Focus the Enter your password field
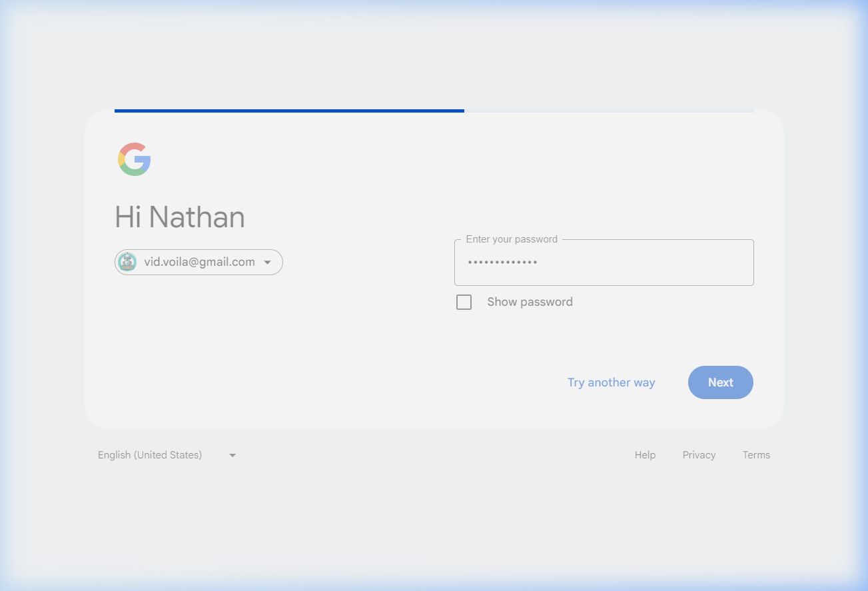Screen dimensions: 868x591 [x=604, y=263]
